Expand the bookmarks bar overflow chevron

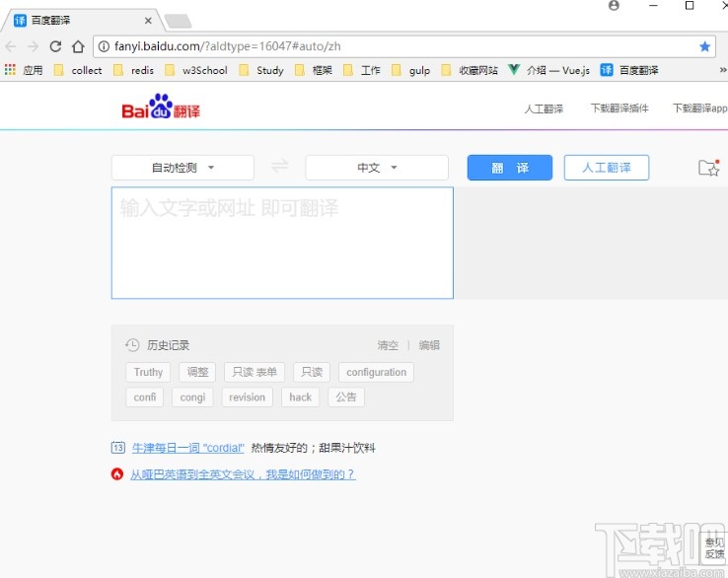(x=722, y=70)
